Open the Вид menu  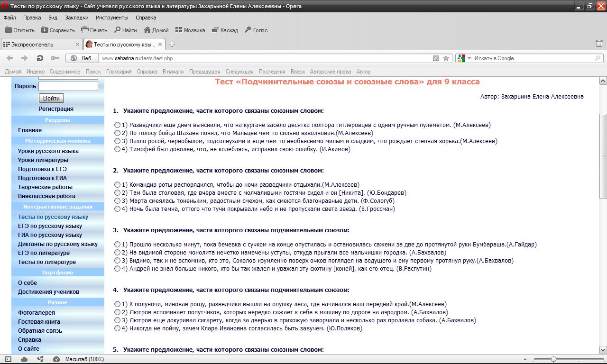pos(53,18)
